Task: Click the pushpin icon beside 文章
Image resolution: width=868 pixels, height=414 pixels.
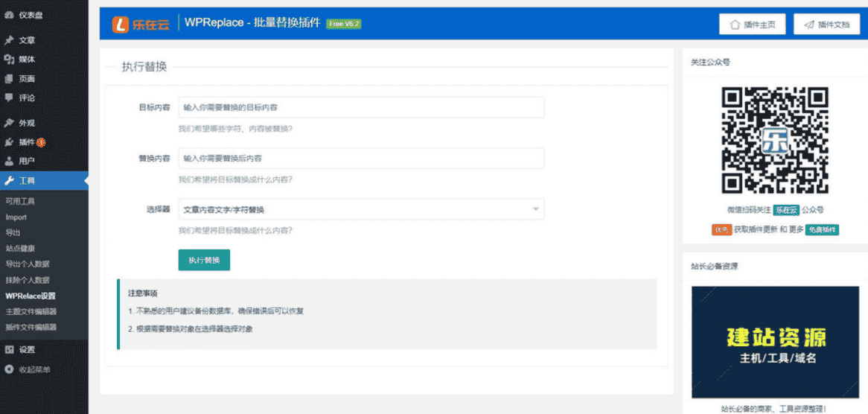Action: coord(9,40)
